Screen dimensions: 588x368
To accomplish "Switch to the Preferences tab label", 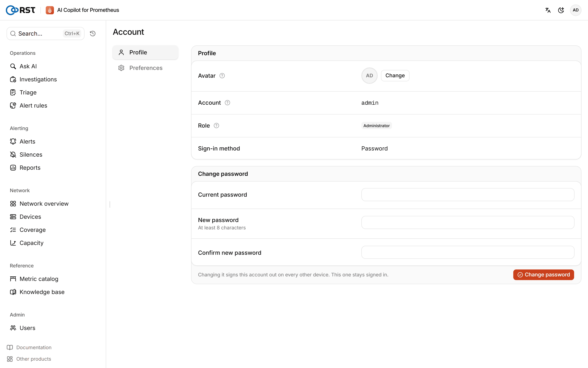I will click(146, 68).
